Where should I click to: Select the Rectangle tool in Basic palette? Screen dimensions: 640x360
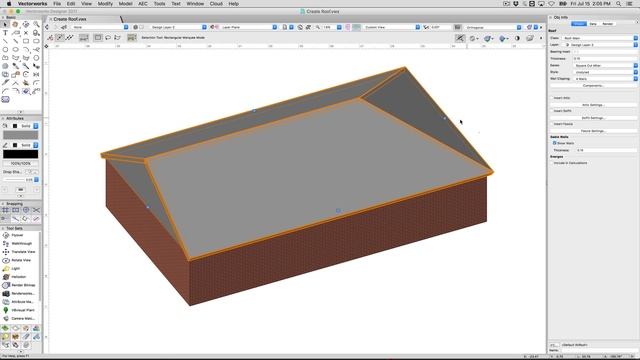[26, 41]
